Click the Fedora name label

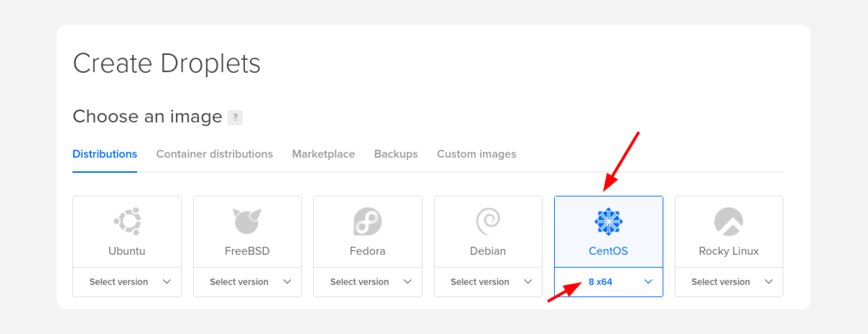367,251
